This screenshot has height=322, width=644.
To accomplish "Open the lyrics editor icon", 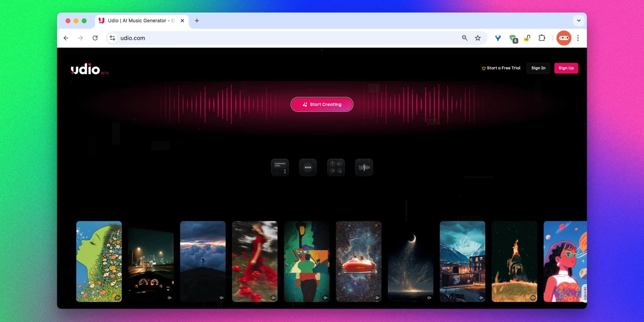I will tap(280, 167).
